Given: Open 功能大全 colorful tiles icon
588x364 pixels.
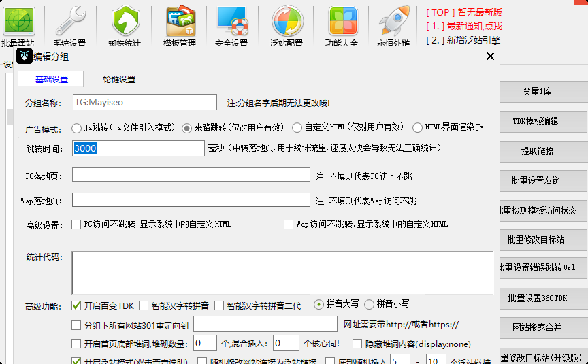Looking at the screenshot, I should pyautogui.click(x=343, y=21).
